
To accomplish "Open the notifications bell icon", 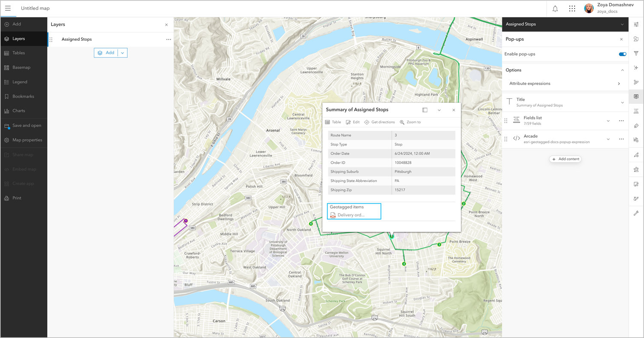I will tap(555, 8).
